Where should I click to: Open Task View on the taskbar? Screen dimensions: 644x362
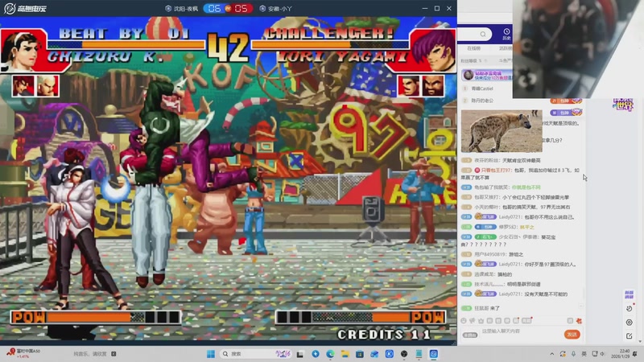coord(300,354)
